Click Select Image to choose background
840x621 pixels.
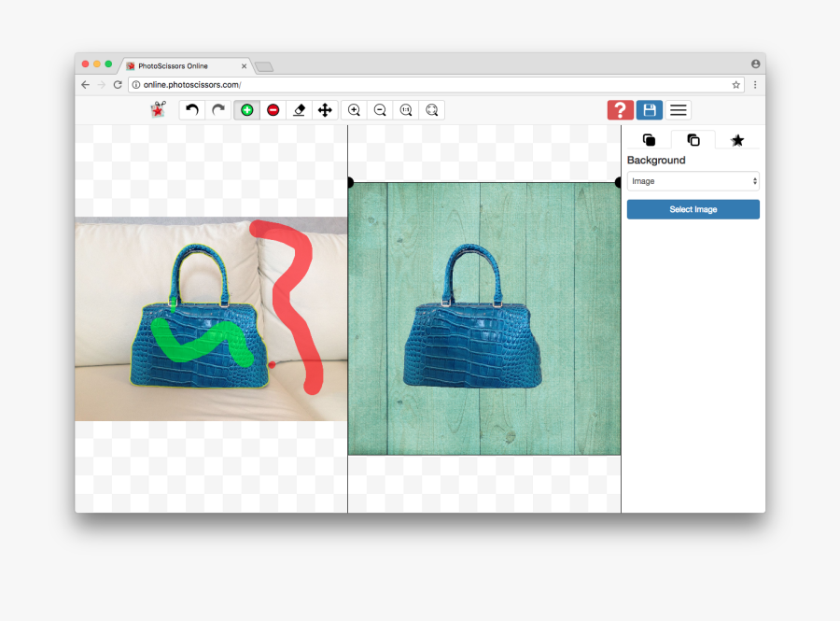[693, 209]
